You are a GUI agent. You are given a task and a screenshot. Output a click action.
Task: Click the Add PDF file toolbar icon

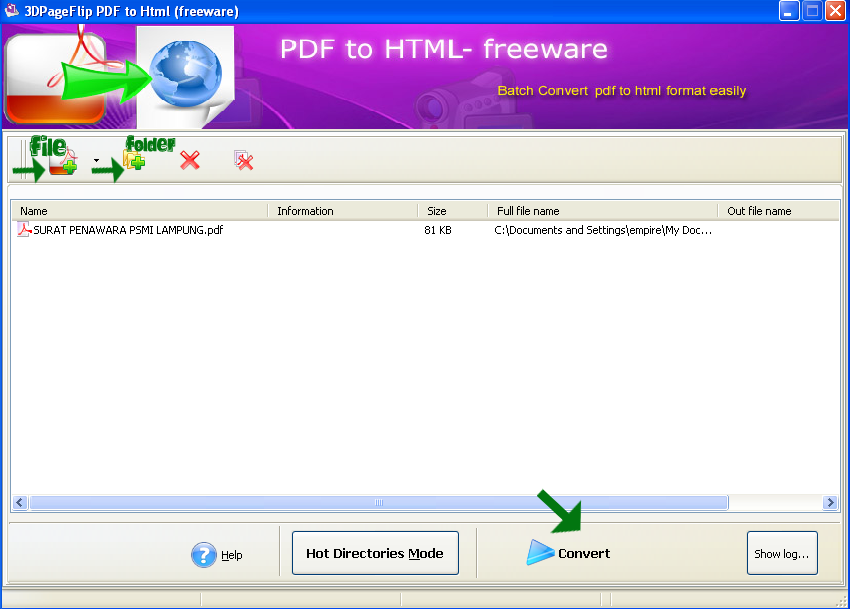coord(62,162)
